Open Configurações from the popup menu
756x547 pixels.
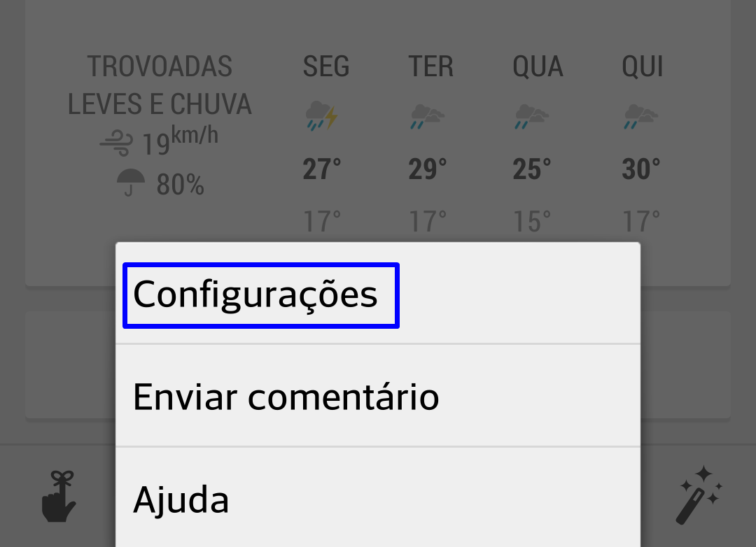coord(377,294)
